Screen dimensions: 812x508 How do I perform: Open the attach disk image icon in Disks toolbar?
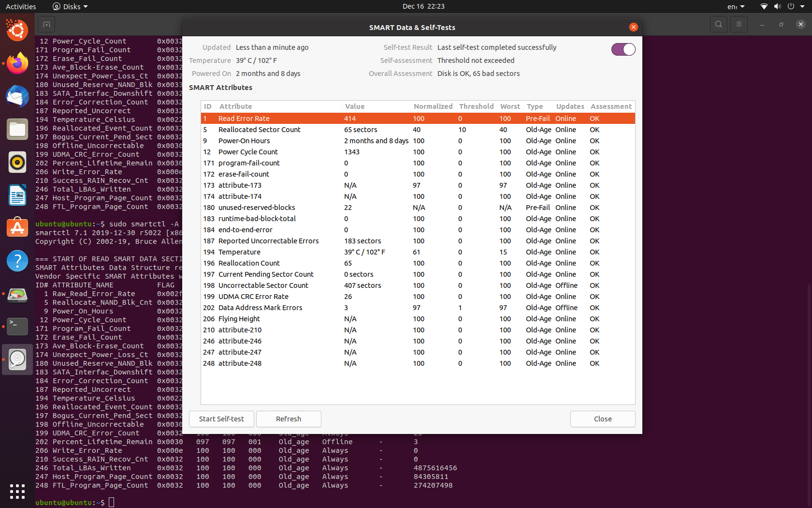click(46, 24)
